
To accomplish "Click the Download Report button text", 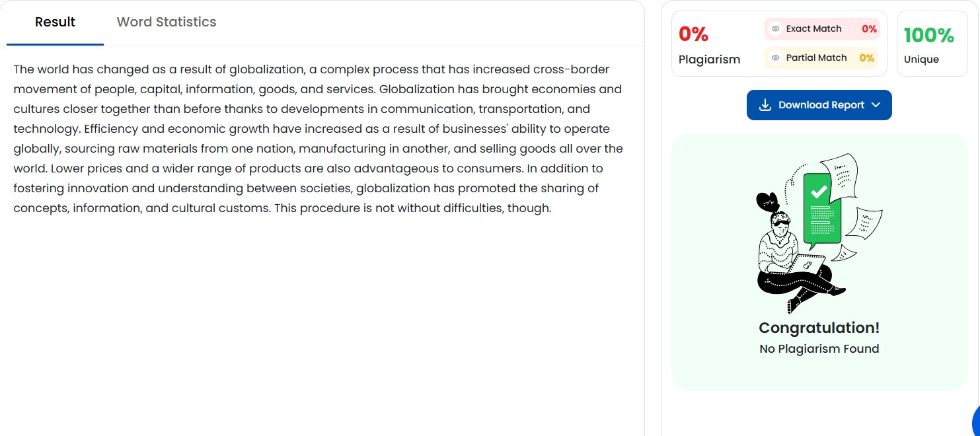I will click(x=821, y=105).
